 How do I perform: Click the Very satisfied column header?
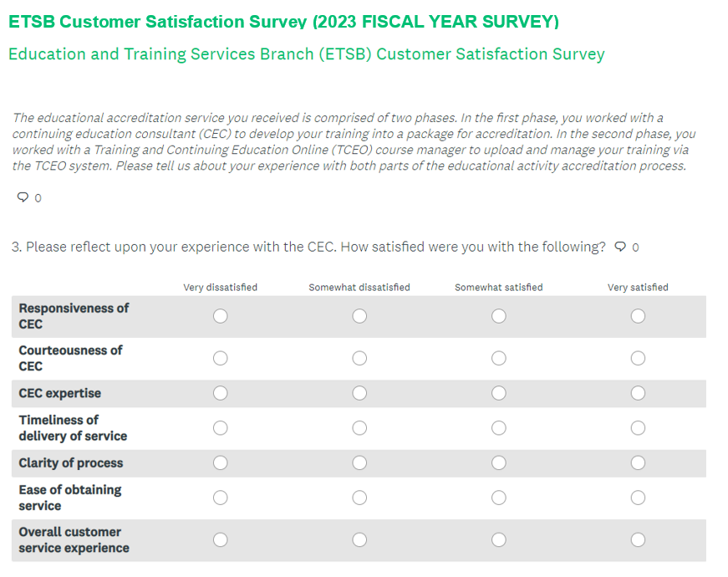638,288
